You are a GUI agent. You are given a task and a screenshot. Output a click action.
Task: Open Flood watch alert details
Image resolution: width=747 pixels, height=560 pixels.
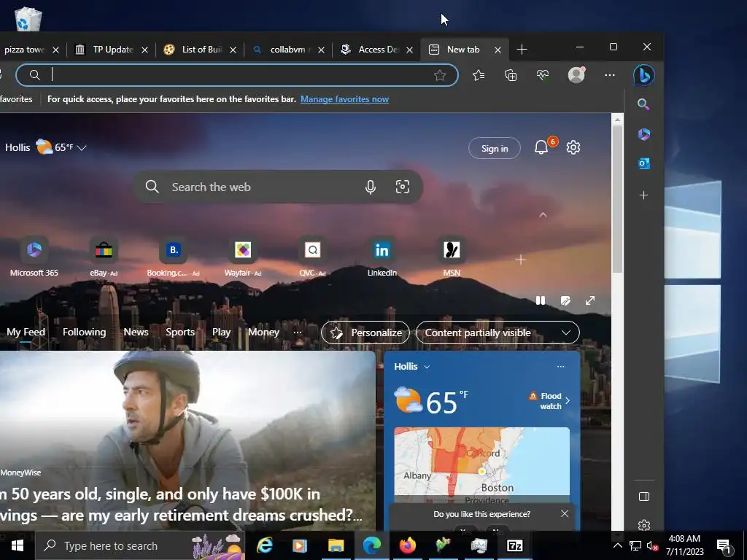coord(550,401)
